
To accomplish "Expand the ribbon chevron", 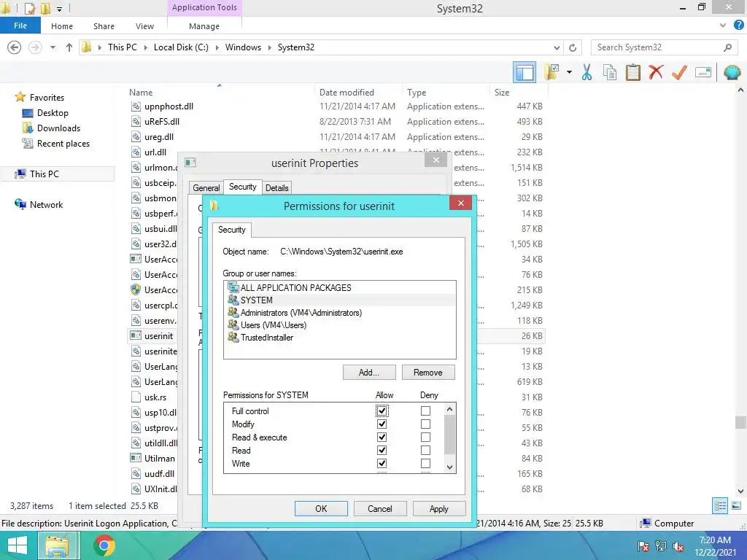I will (723, 26).
